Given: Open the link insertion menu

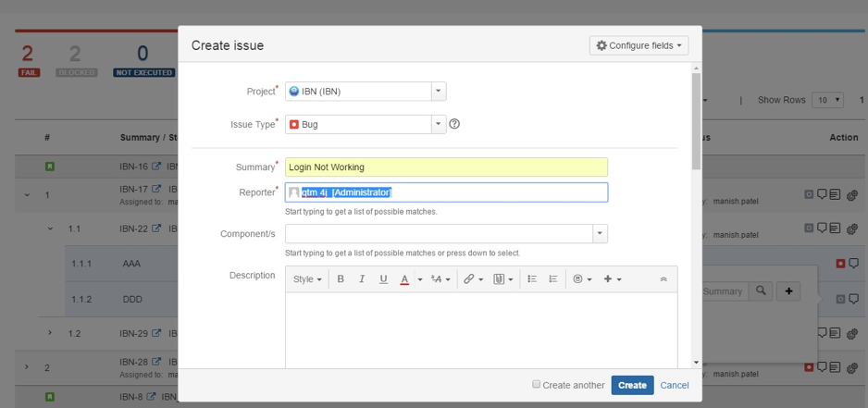Looking at the screenshot, I should point(473,279).
